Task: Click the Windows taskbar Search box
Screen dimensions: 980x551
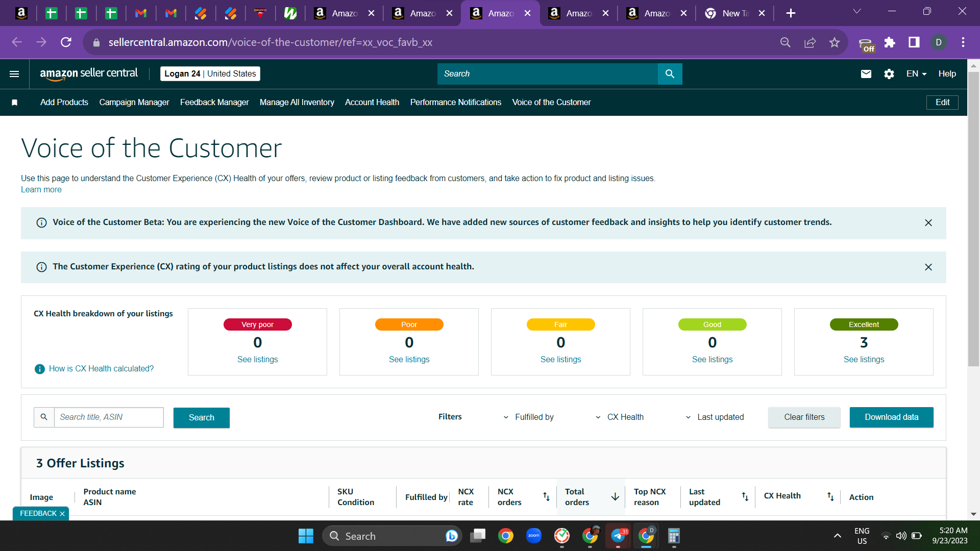Action: click(x=392, y=536)
